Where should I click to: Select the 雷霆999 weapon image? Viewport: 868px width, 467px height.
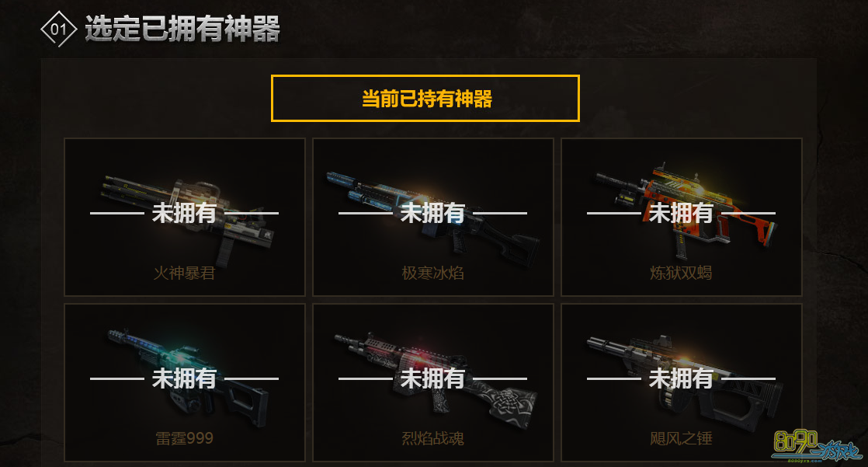tap(188, 378)
